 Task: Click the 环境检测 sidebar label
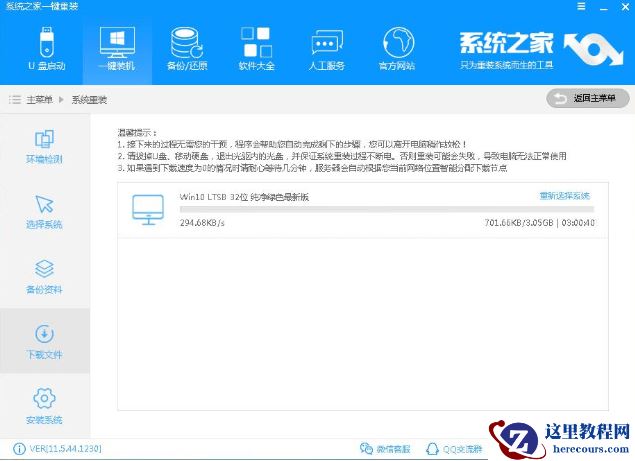pos(44,159)
